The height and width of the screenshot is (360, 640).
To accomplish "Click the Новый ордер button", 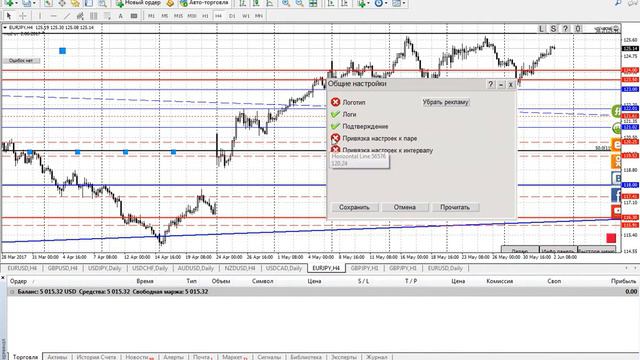I will tap(139, 3).
